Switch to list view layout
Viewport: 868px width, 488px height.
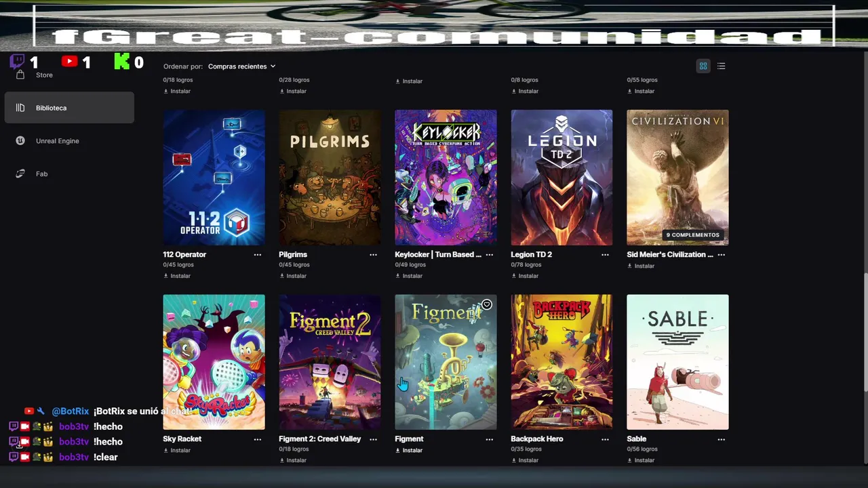[721, 66]
